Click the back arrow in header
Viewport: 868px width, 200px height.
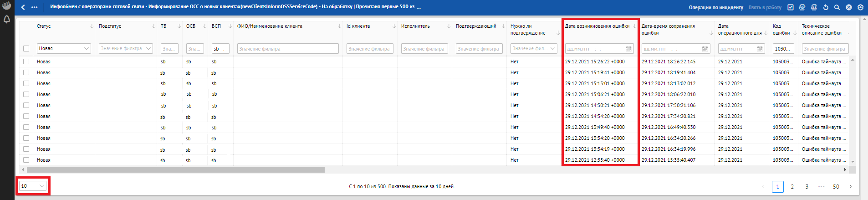[23, 7]
